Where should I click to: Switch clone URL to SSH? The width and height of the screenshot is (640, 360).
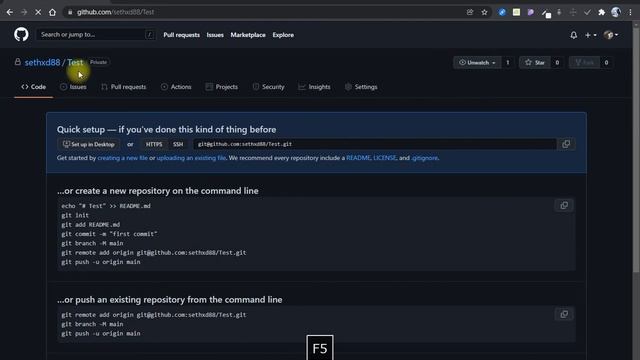point(178,144)
